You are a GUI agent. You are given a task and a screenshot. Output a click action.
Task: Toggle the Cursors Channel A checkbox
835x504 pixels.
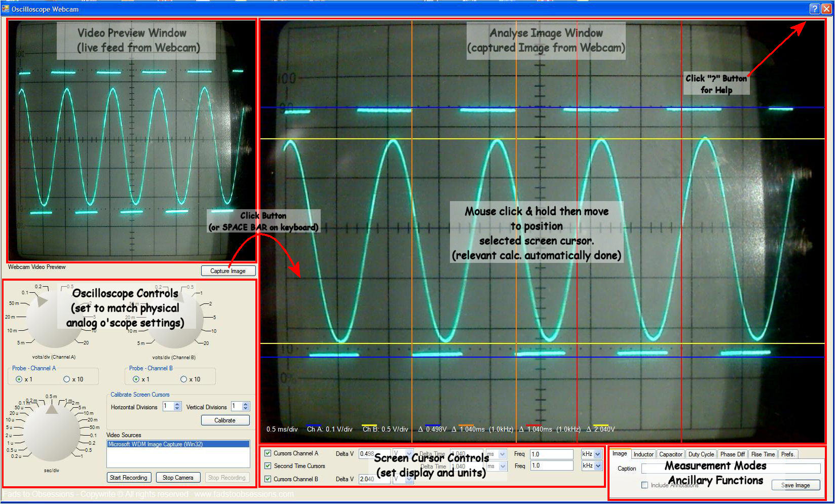click(268, 453)
